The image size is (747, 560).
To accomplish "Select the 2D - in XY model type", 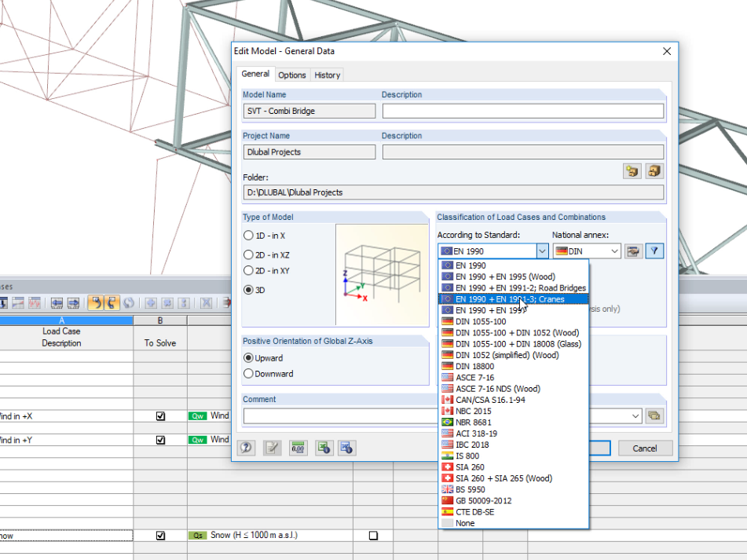I will click(248, 270).
